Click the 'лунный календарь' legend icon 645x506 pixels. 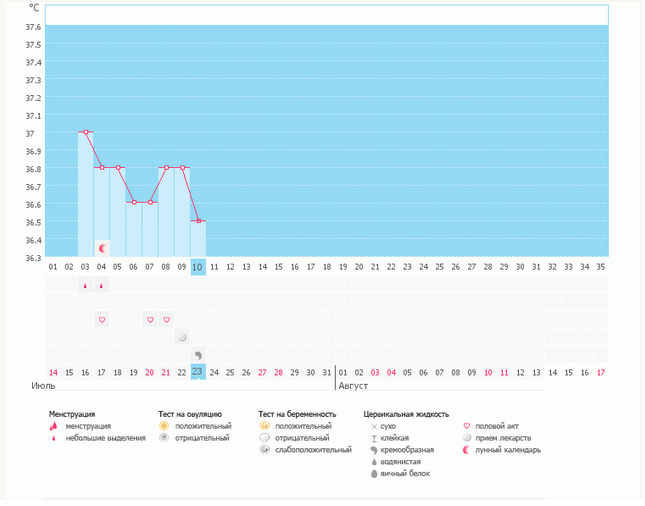[x=466, y=450]
